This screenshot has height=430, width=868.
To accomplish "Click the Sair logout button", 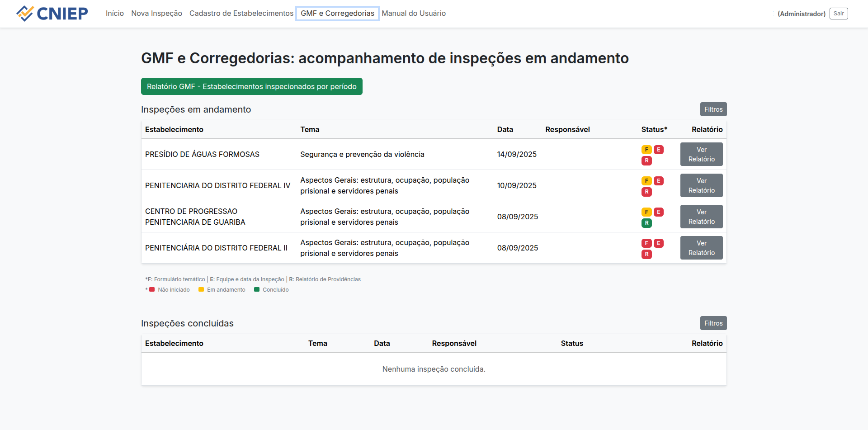I will click(x=839, y=14).
